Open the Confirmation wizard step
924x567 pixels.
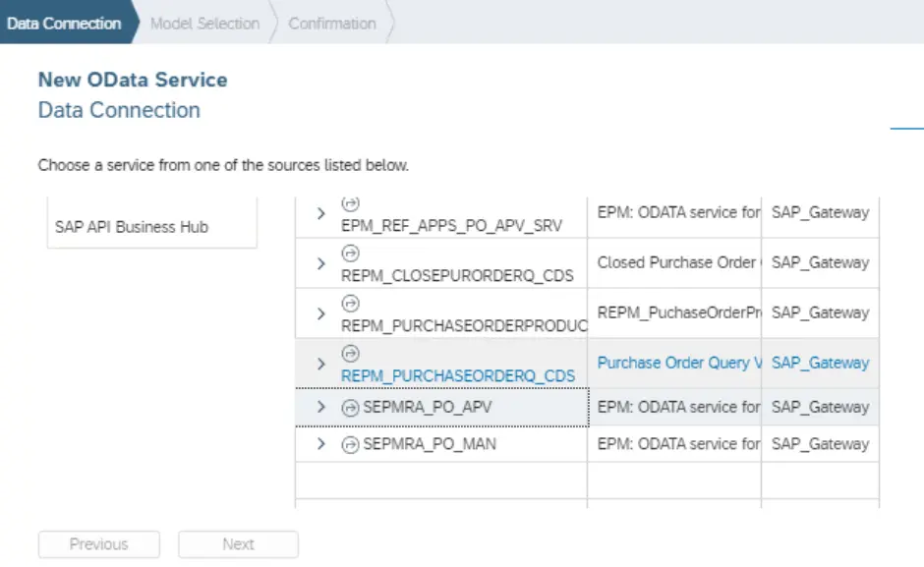click(332, 23)
